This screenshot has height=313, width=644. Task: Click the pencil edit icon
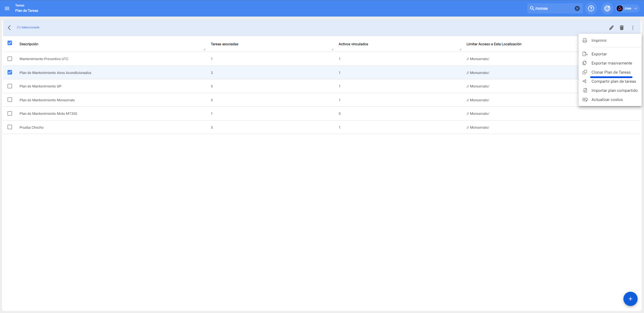pyautogui.click(x=611, y=28)
